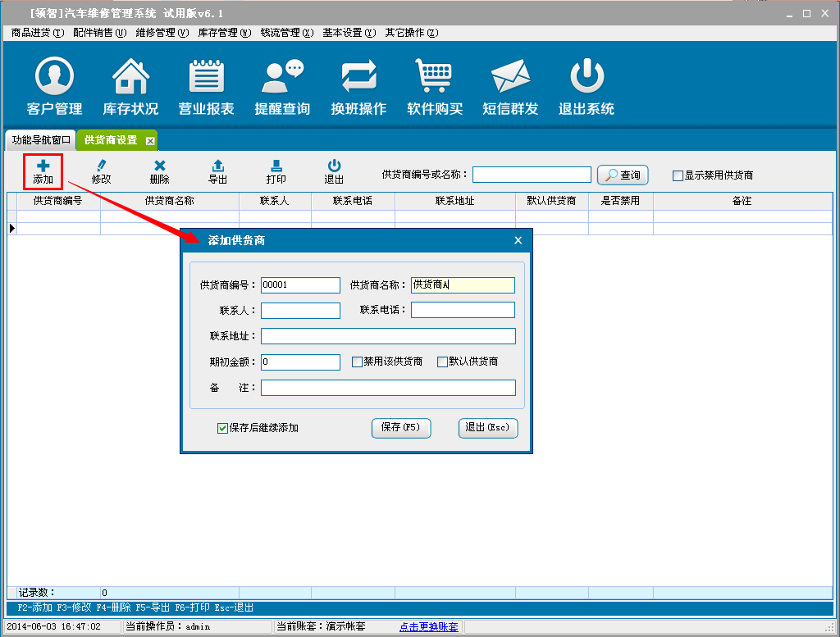Check the 默认供货商 checkbox
Image resolution: width=840 pixels, height=637 pixels.
pos(442,362)
